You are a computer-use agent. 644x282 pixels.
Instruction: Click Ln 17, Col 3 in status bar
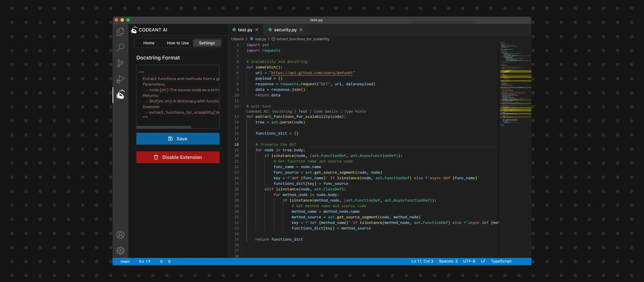(x=422, y=261)
